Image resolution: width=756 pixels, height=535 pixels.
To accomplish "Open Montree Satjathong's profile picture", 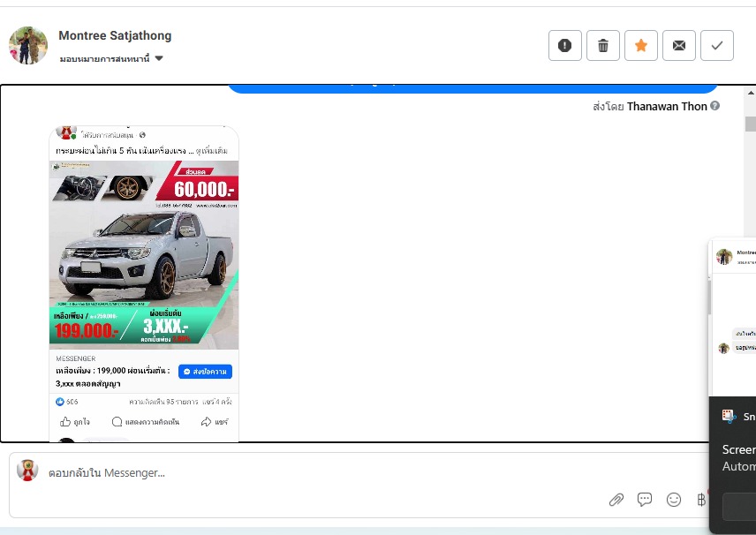I will point(28,45).
